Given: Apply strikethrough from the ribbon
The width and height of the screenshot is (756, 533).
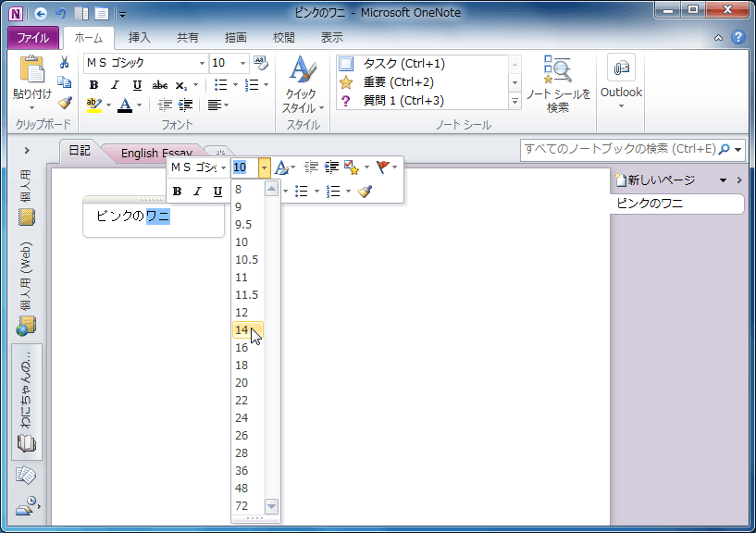Looking at the screenshot, I should (x=159, y=85).
